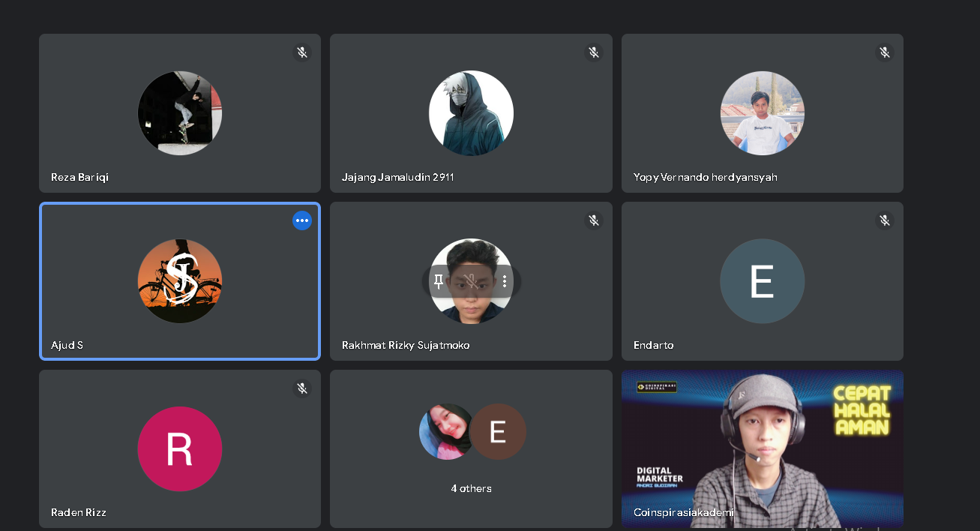Click the blue three-dot indicator on Ajud S

[x=302, y=220]
